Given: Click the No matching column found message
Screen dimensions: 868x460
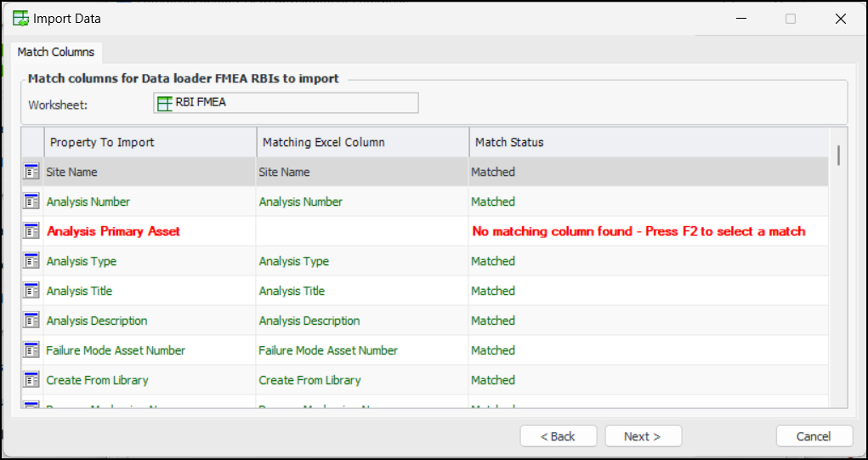Looking at the screenshot, I should click(x=638, y=231).
